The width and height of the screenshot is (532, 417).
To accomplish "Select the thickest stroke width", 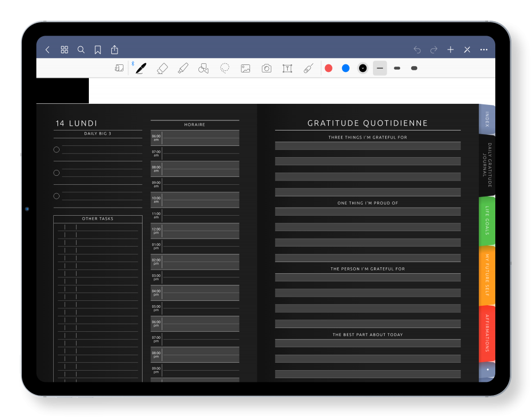I will pos(414,68).
